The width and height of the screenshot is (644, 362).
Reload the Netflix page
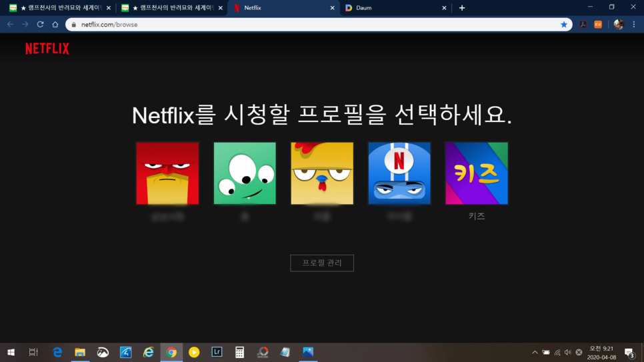(40, 25)
